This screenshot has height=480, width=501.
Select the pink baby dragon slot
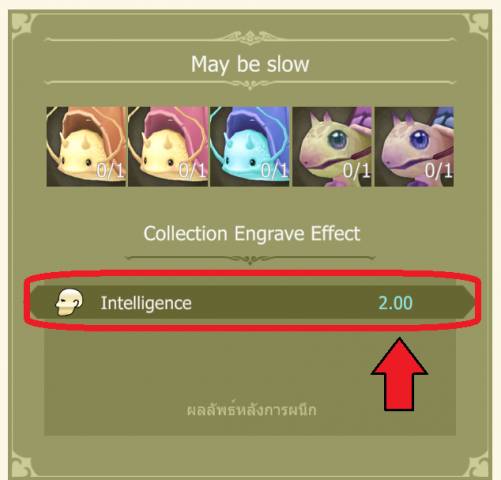tap(414, 147)
